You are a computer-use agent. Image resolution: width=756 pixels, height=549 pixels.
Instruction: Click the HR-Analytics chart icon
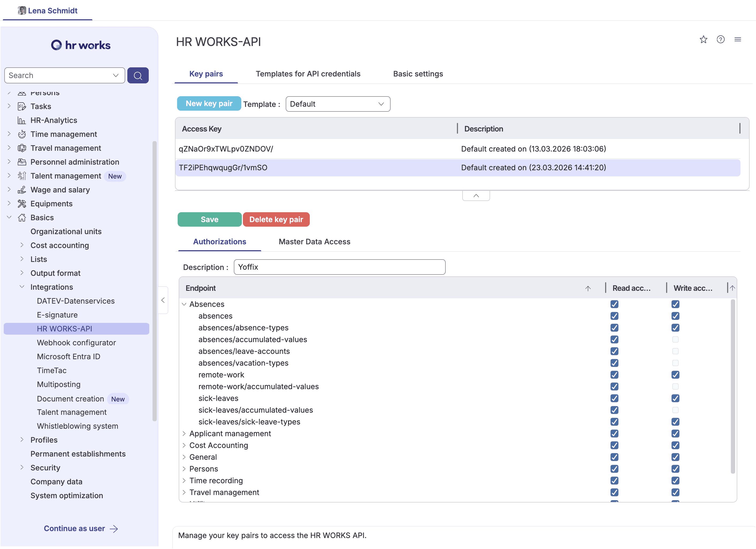22,120
